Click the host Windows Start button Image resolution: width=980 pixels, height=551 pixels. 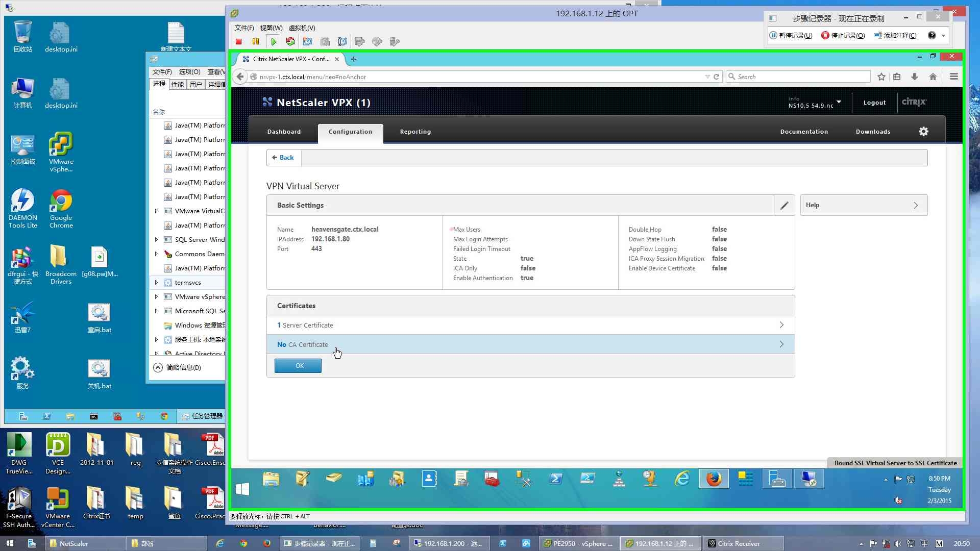[10, 544]
